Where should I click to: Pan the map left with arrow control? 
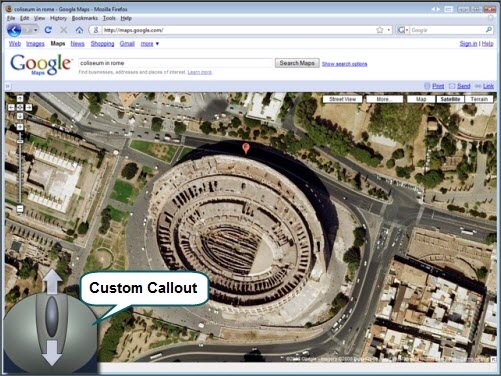click(11, 107)
